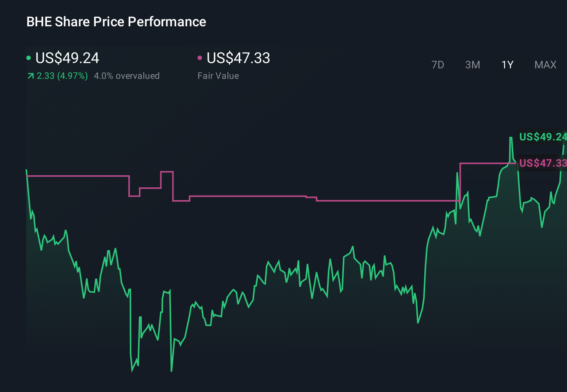This screenshot has width=567, height=392.
Task: Click the pink Fair Value legend dot
Action: (200, 58)
